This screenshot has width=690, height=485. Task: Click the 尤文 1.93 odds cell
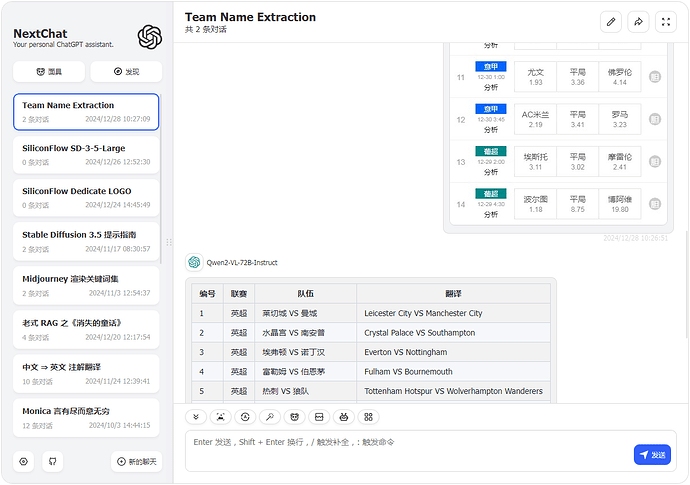(536, 77)
